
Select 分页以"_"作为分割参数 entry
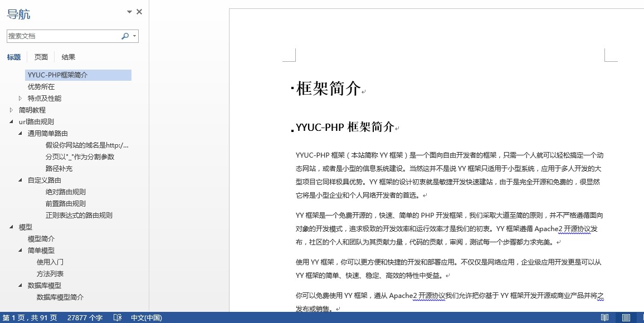pyautogui.click(x=80, y=157)
